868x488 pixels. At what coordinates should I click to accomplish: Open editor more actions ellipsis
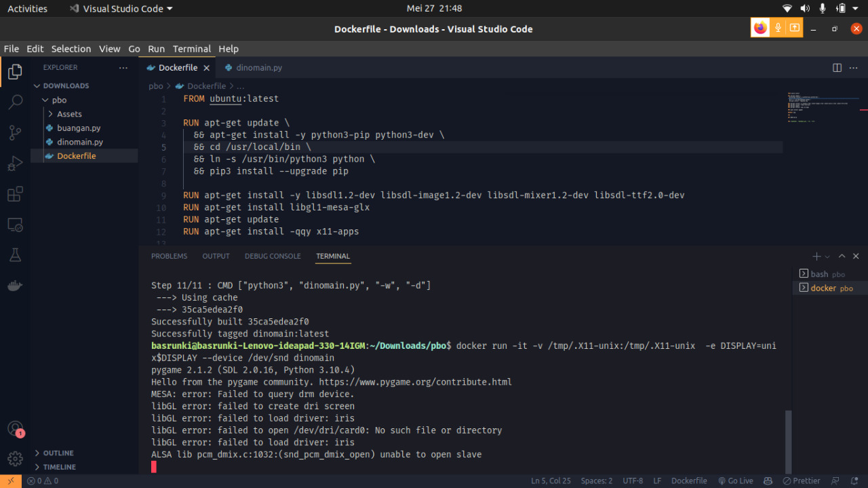(854, 68)
